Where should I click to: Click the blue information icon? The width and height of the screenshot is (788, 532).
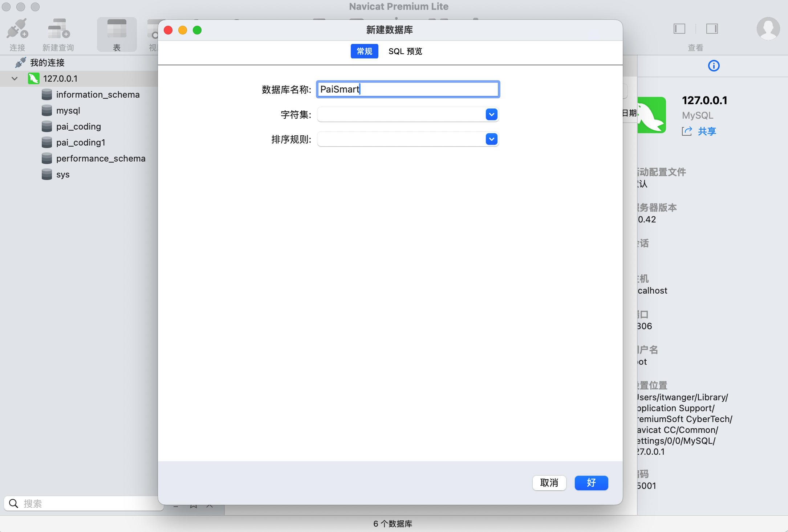pos(714,66)
